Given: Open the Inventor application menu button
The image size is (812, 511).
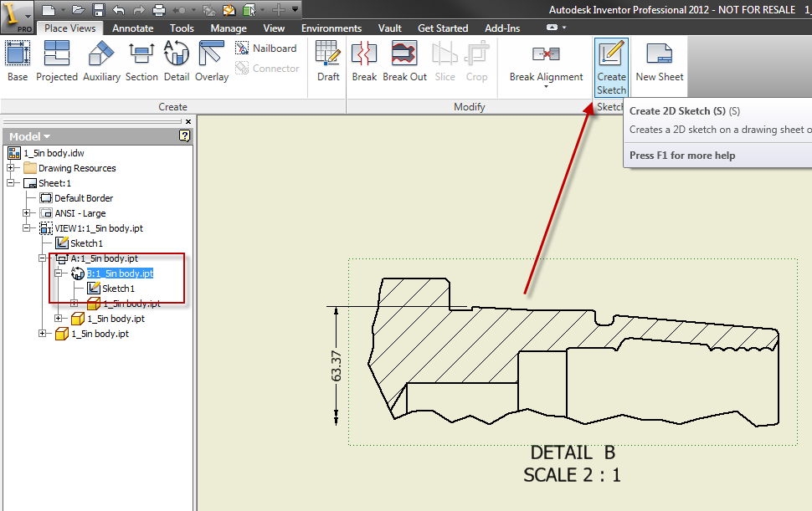Looking at the screenshot, I should coord(17,17).
